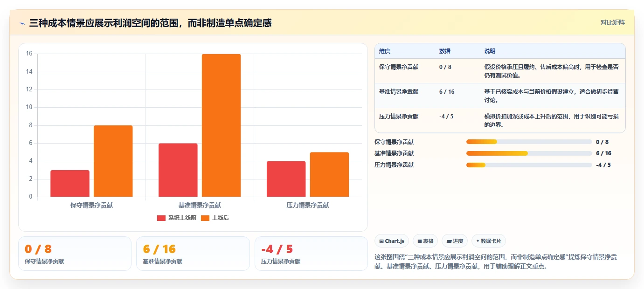Toggle the 上线后 legend swatch
Screen dimensions: 644x289
click(x=205, y=218)
